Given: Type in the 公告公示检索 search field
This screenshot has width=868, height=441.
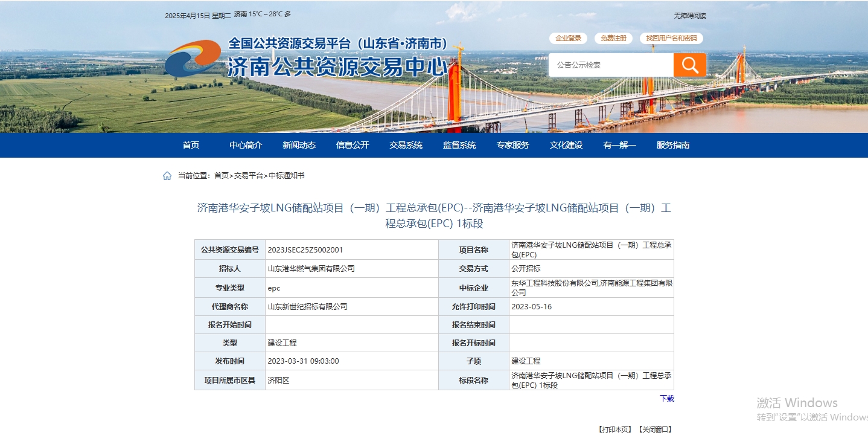Looking at the screenshot, I should click(611, 65).
